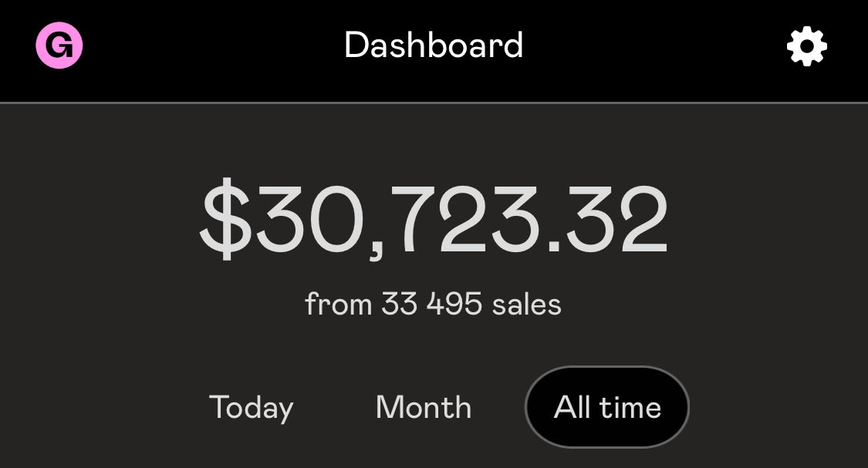This screenshot has height=468, width=868.
Task: Switch to the Month tab
Action: (424, 407)
